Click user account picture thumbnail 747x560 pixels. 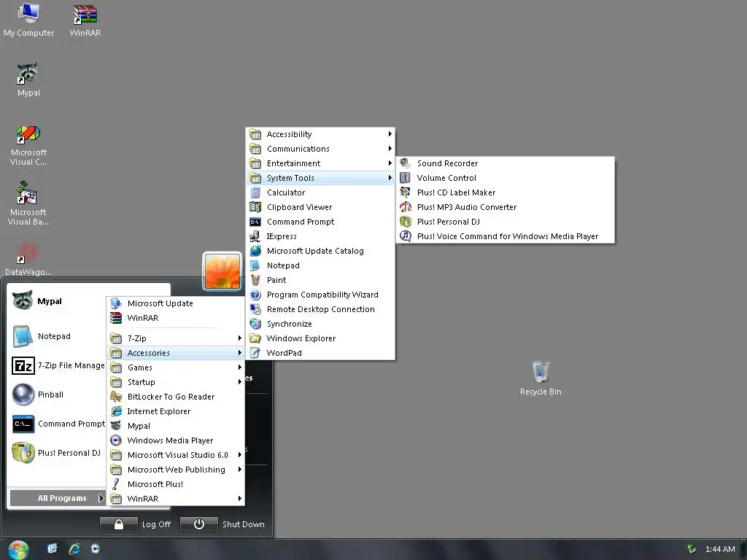[x=222, y=271]
